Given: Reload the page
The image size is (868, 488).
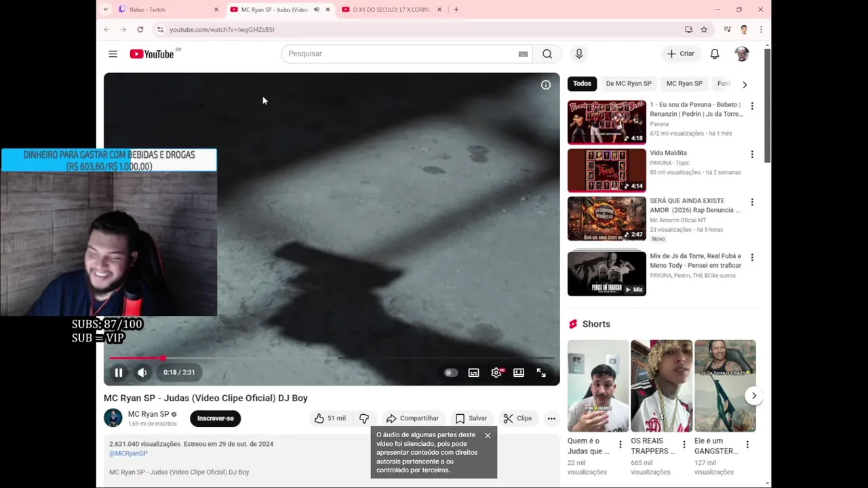Looking at the screenshot, I should [x=140, y=29].
